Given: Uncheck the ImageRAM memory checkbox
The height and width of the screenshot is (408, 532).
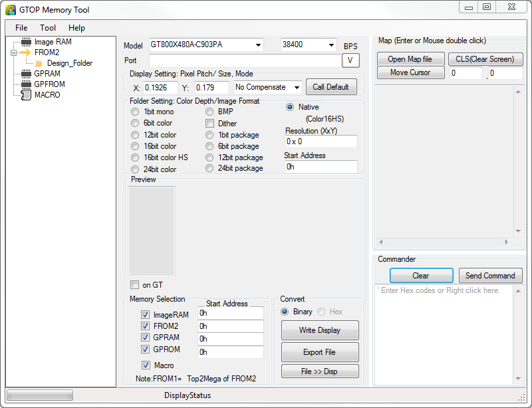Looking at the screenshot, I should coord(145,315).
